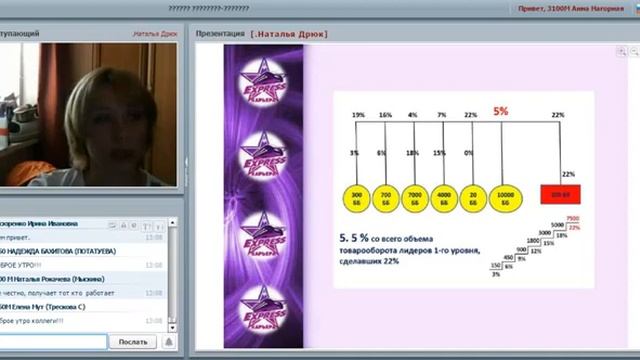640x360 pixels.
Task: Select chat sender Ирина Ивановна
Action: (39, 224)
